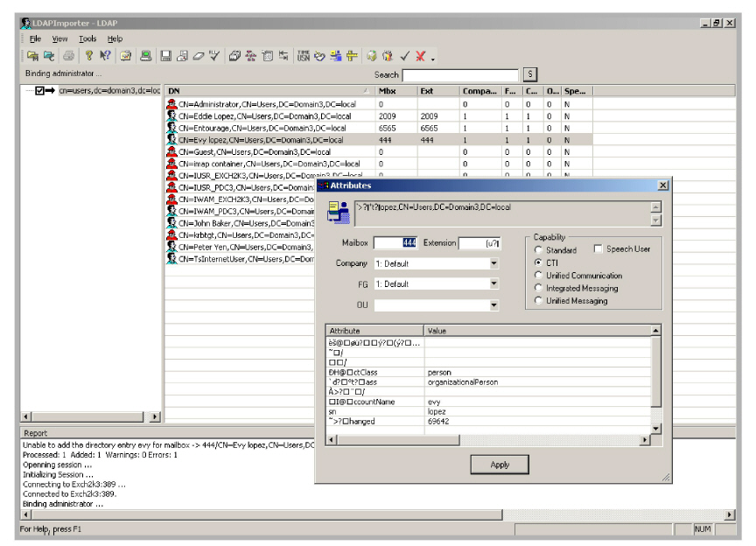Click the floppy disk save icon
Viewport: 756px width, 546px height.
pyautogui.click(x=166, y=56)
